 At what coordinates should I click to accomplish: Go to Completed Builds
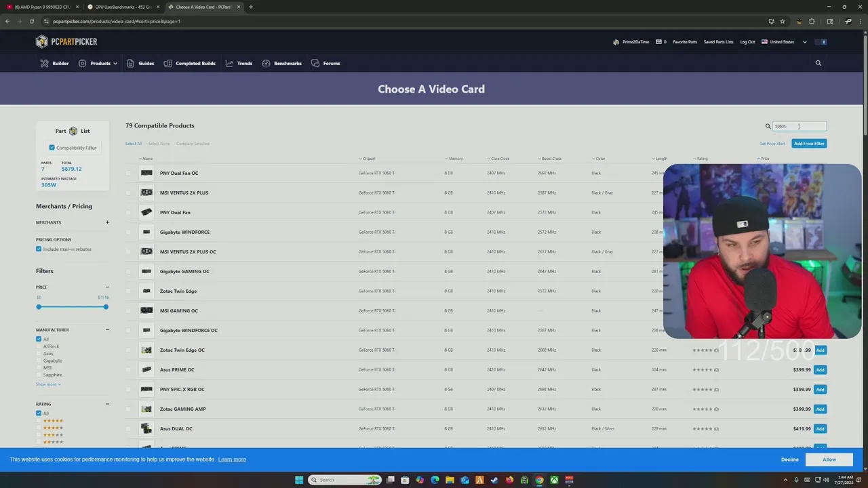[x=189, y=63]
